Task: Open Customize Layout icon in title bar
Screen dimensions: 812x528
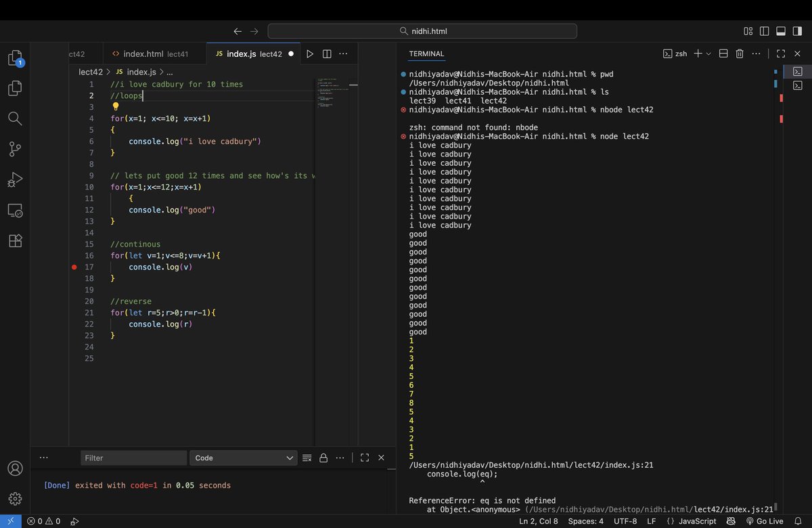Action: [748, 31]
